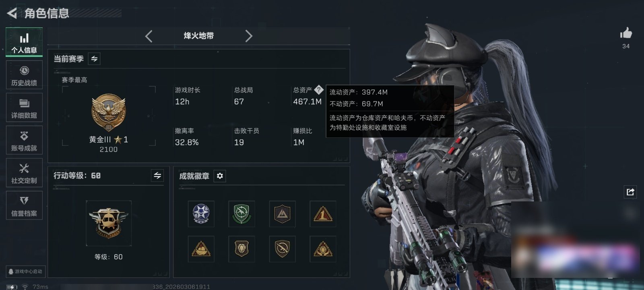Open the 成就徽章 gear settings

click(x=220, y=176)
